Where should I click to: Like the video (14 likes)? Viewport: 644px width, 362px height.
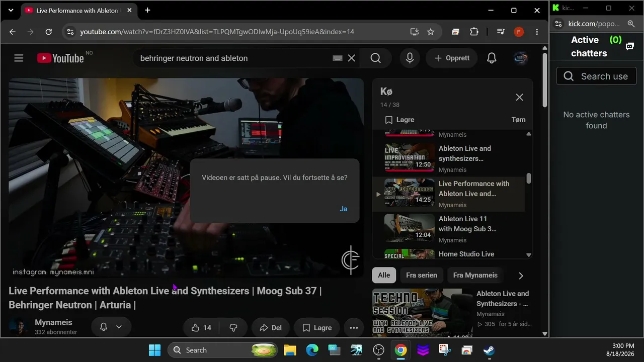click(x=201, y=328)
